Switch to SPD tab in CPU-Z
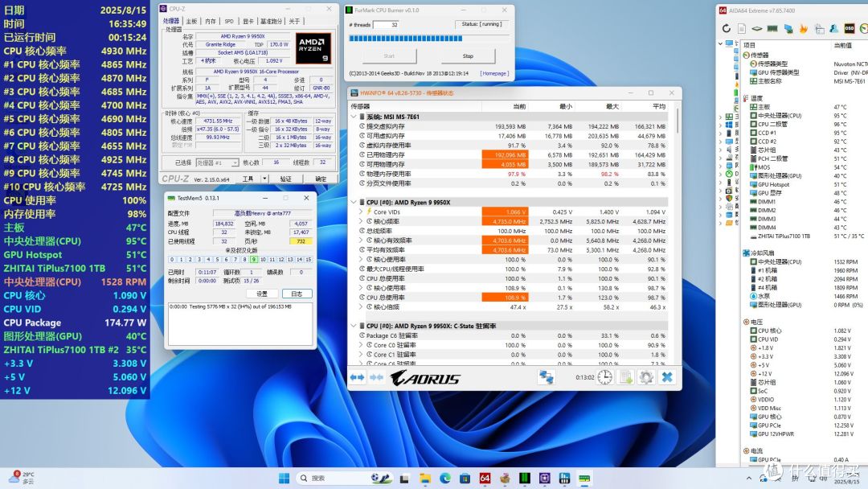Viewport: 868px width, 489px height. pyautogui.click(x=229, y=21)
